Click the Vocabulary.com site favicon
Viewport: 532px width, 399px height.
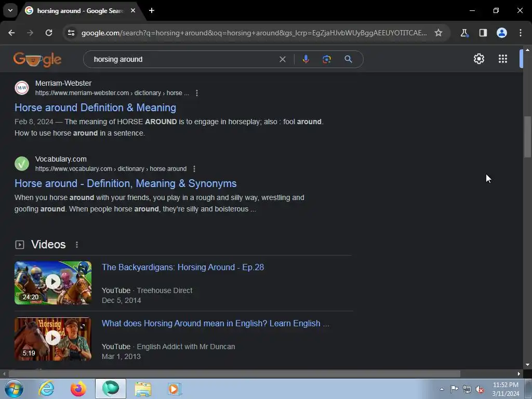click(22, 164)
